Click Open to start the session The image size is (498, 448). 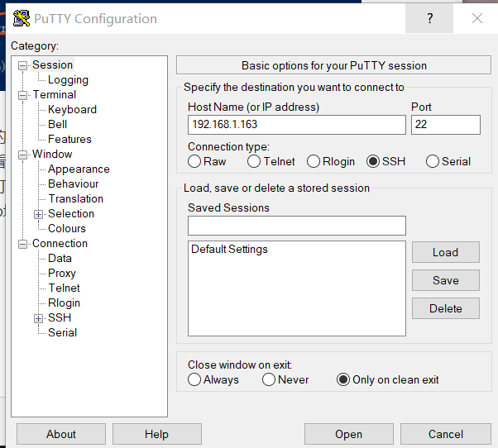pos(349,434)
